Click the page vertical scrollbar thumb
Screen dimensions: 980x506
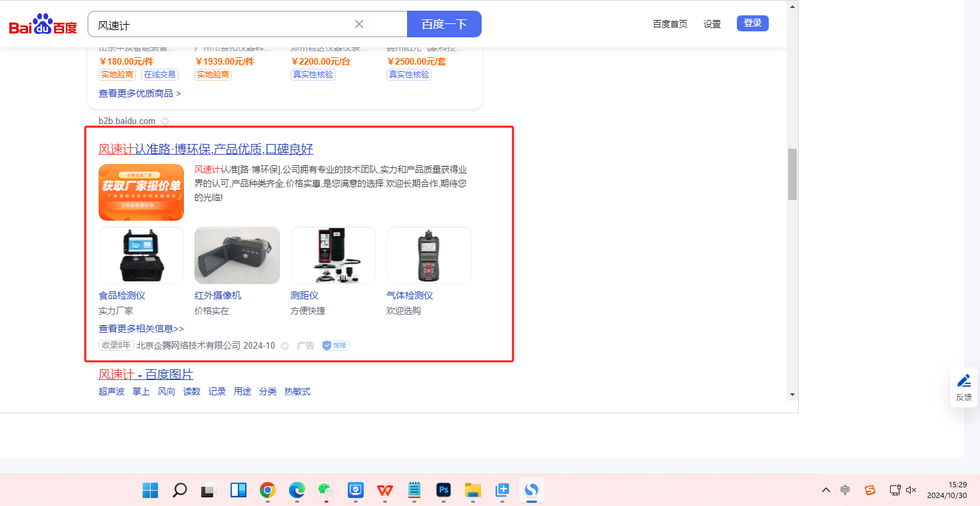(792, 174)
